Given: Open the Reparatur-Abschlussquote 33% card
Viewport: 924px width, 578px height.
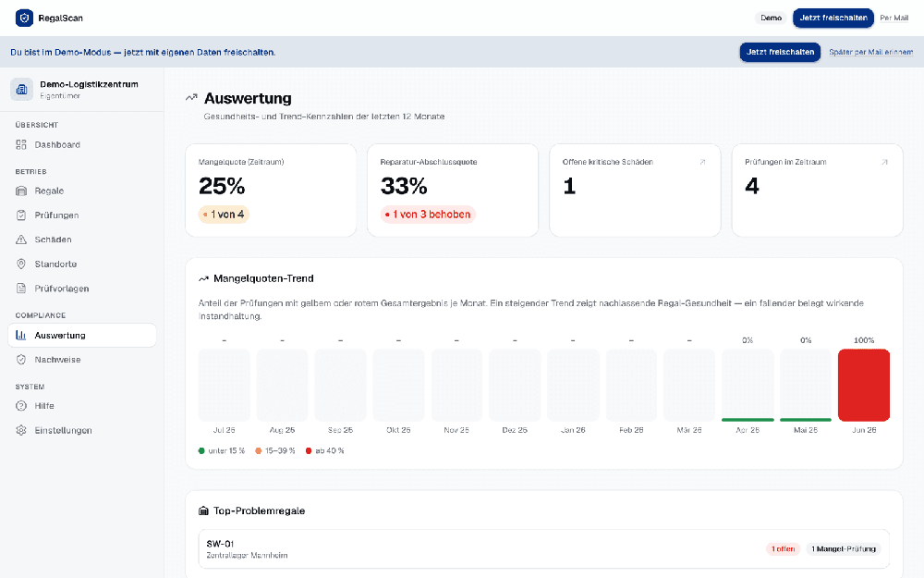Looking at the screenshot, I should (453, 191).
